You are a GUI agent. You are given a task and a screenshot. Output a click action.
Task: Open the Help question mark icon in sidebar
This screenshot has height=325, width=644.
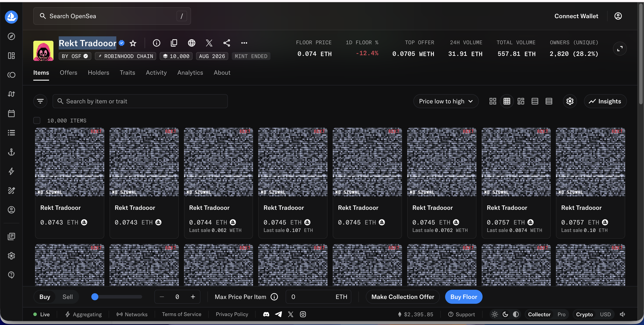click(11, 275)
